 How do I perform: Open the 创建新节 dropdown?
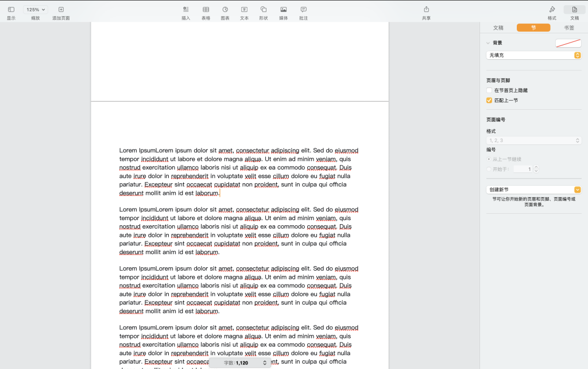(x=533, y=190)
